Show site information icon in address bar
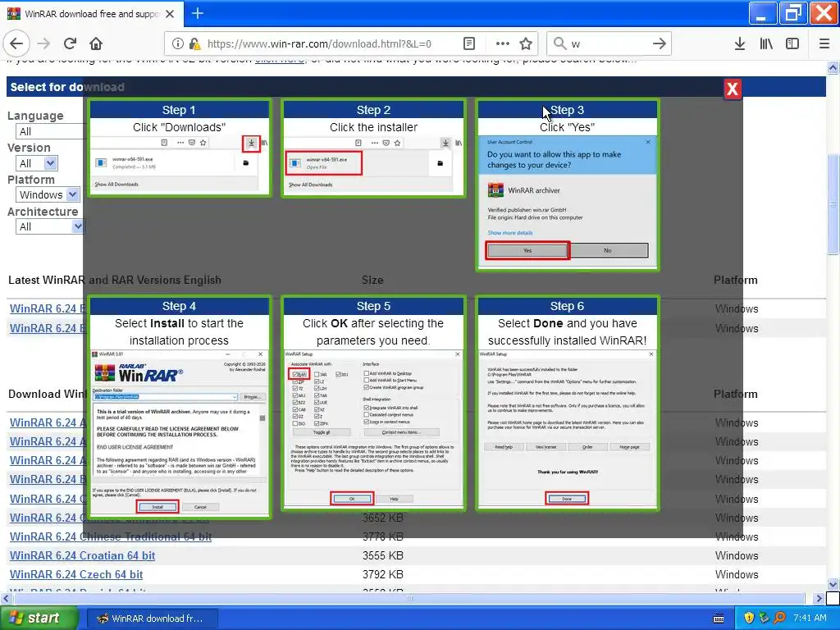Image resolution: width=840 pixels, height=630 pixels. [x=178, y=44]
